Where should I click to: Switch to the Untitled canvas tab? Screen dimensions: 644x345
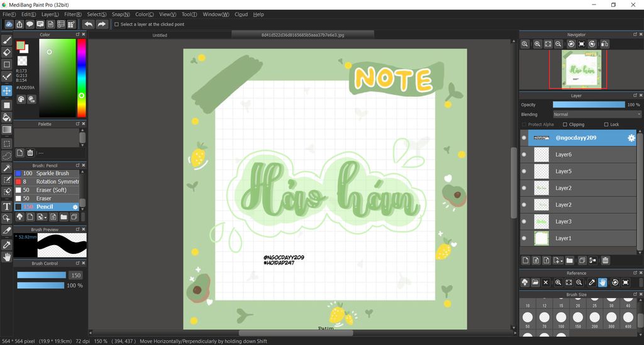tap(160, 35)
